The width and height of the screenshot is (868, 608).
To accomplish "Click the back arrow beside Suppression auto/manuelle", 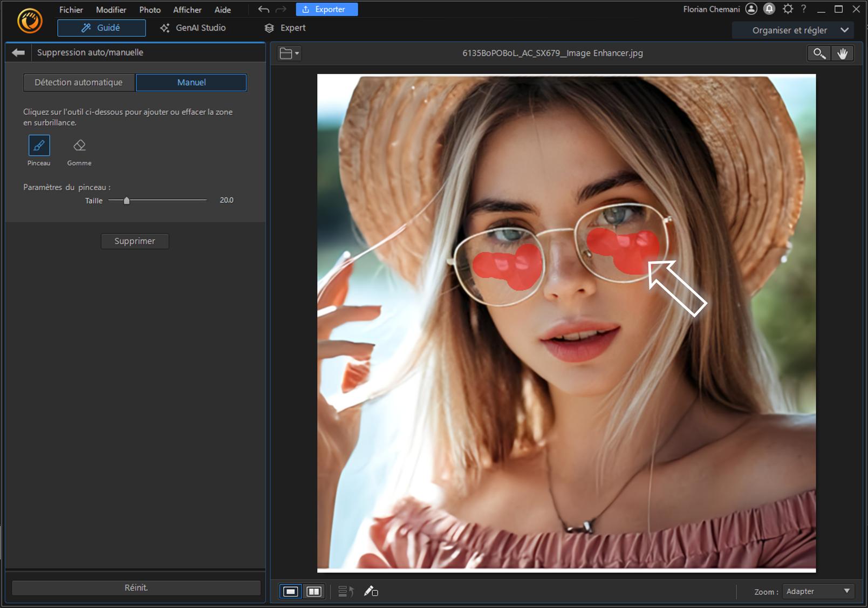I will tap(18, 52).
